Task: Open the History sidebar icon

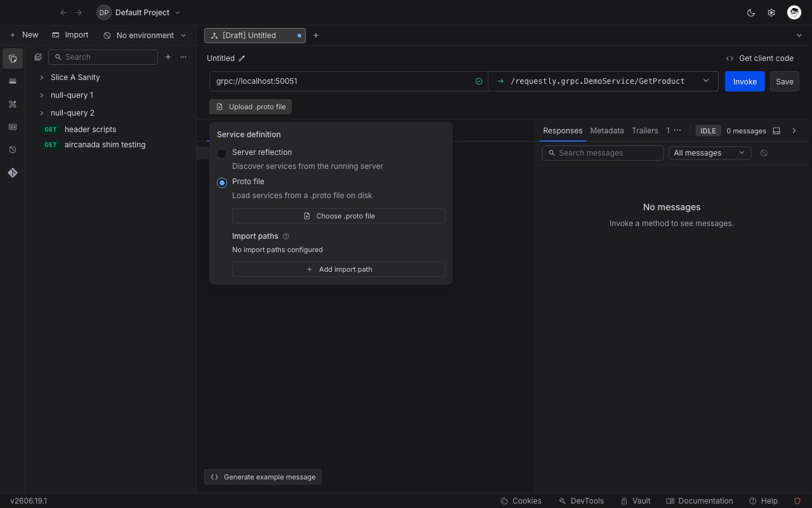Action: pos(13,150)
